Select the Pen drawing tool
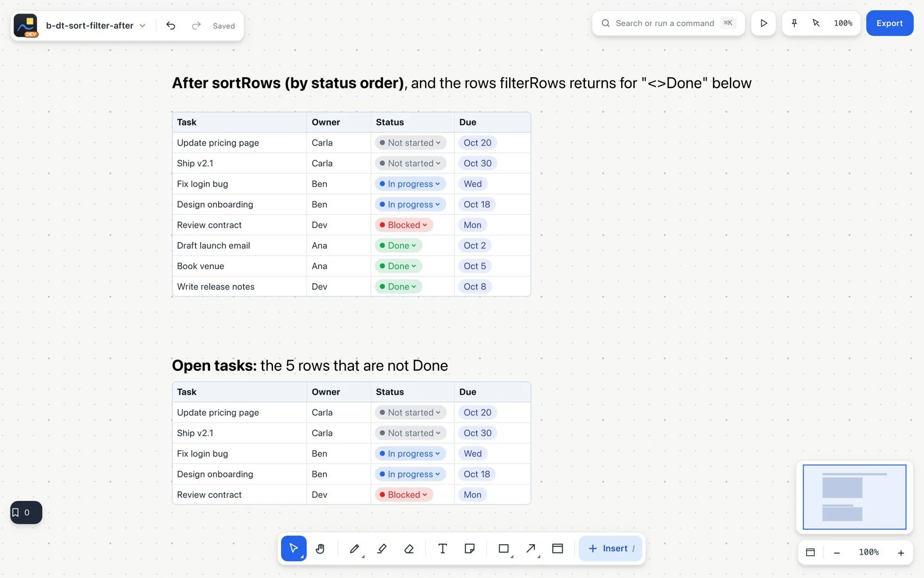The width and height of the screenshot is (924, 578). (354, 548)
